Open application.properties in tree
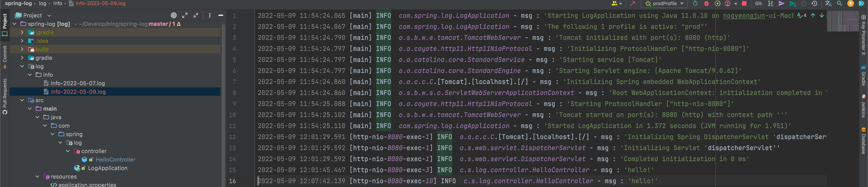Viewport: 868px width, 187px height. [87, 185]
